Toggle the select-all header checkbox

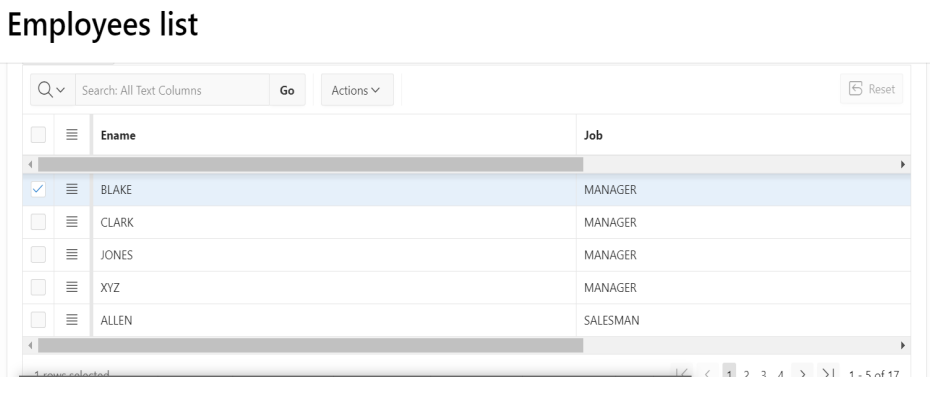(x=38, y=134)
